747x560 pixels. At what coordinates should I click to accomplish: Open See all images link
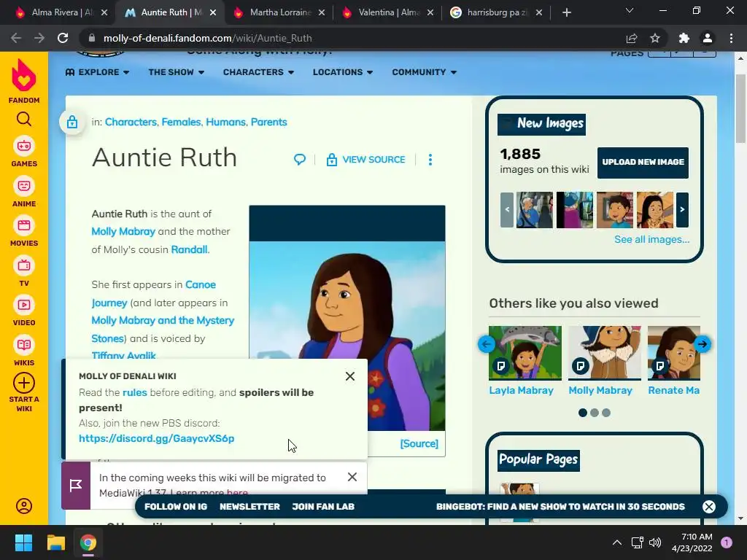651,239
